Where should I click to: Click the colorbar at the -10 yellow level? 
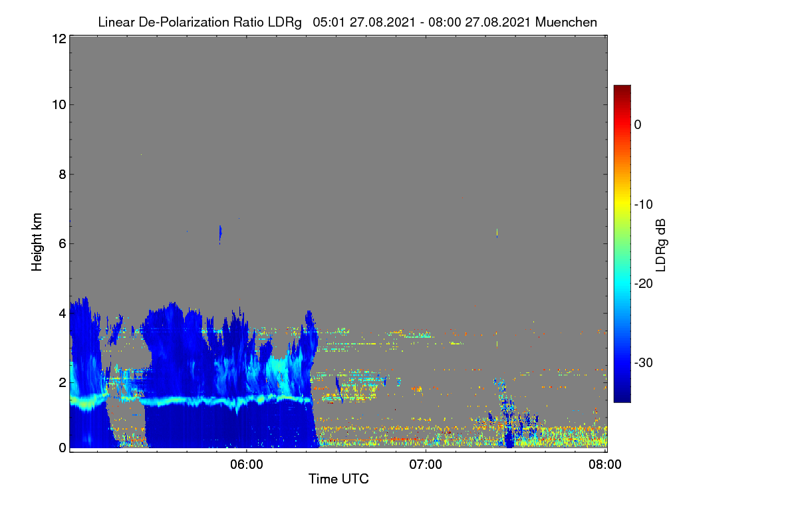622,204
